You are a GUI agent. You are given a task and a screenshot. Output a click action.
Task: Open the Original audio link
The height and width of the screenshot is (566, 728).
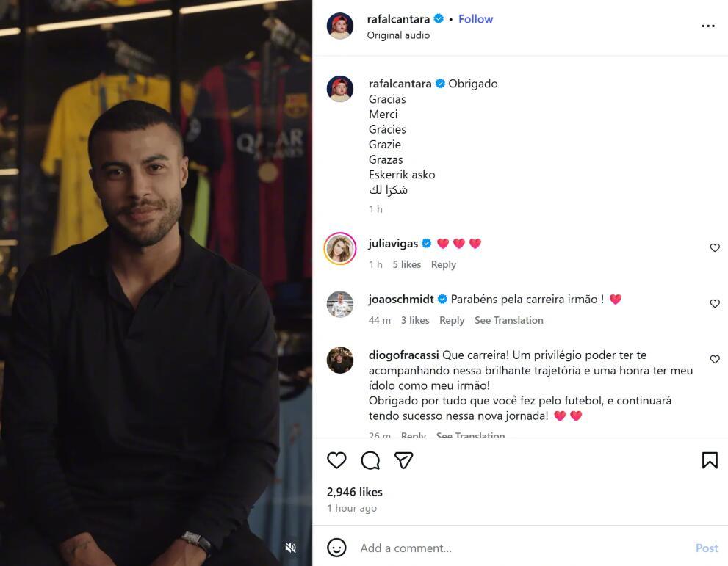coord(398,35)
